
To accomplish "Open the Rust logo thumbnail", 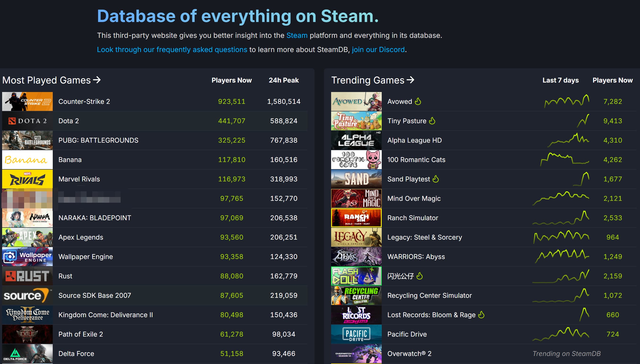I will point(27,276).
